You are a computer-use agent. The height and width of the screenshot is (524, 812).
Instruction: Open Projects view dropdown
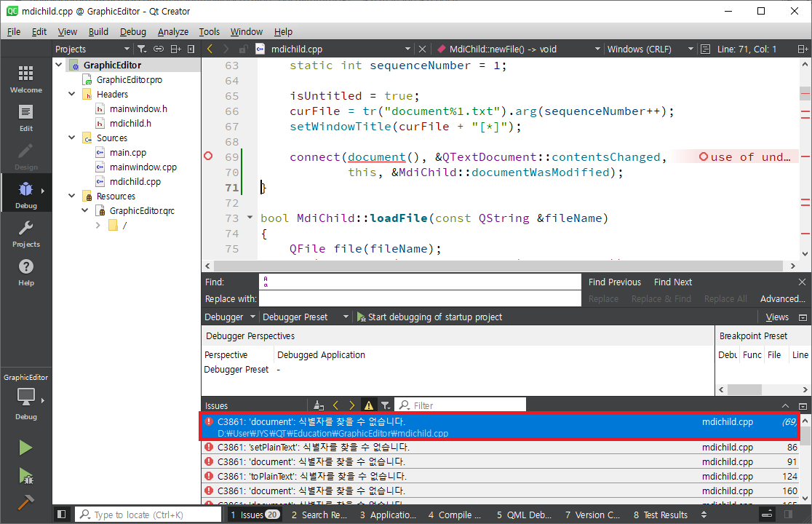[92, 49]
